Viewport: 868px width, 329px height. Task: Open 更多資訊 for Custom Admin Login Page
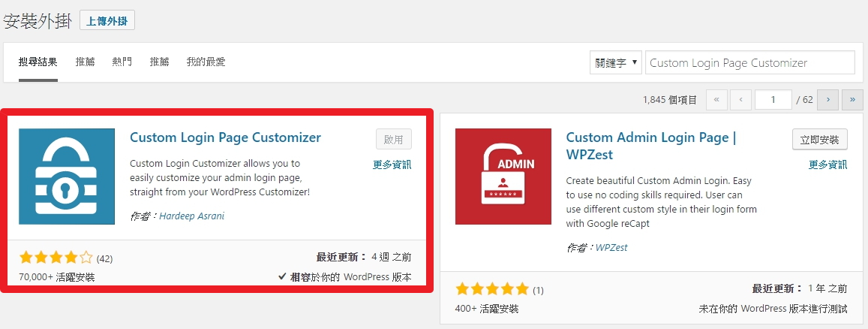point(828,164)
